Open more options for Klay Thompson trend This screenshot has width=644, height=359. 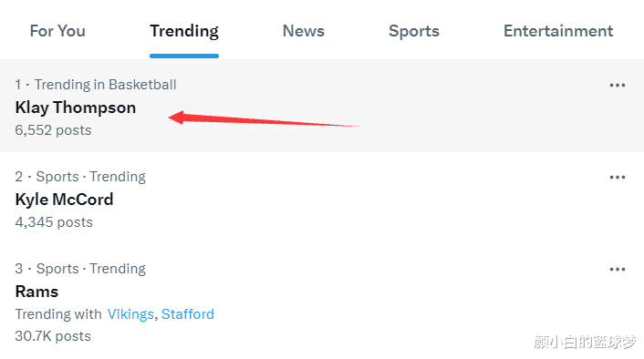coord(618,86)
